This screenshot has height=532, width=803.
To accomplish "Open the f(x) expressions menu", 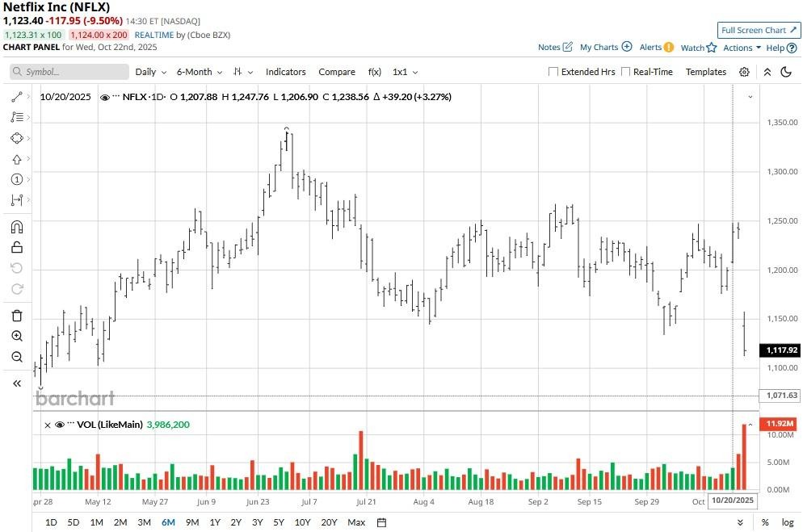I will pos(374,72).
